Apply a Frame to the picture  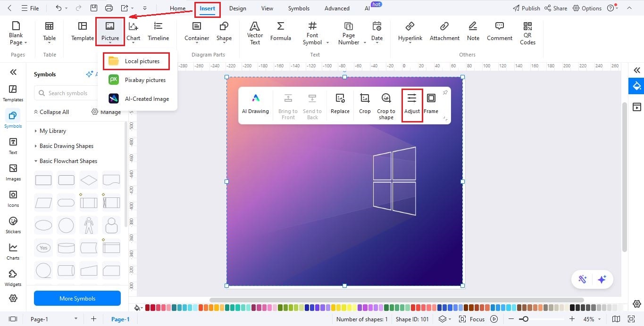pyautogui.click(x=431, y=104)
